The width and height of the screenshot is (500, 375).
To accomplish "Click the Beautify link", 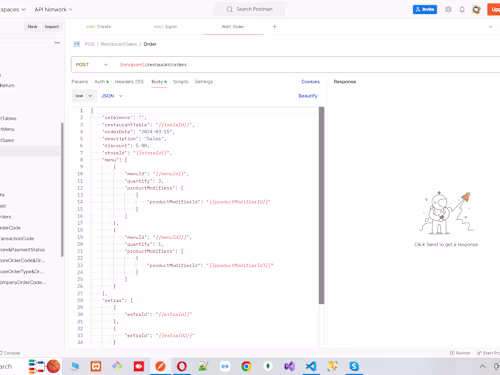I will click(x=308, y=96).
